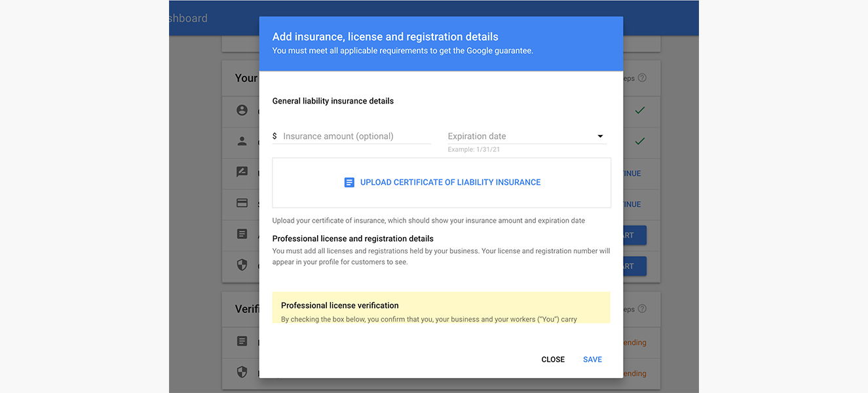Viewport: 868px width, 393px height.
Task: Upload certificate of liability insurance
Action: tap(450, 181)
